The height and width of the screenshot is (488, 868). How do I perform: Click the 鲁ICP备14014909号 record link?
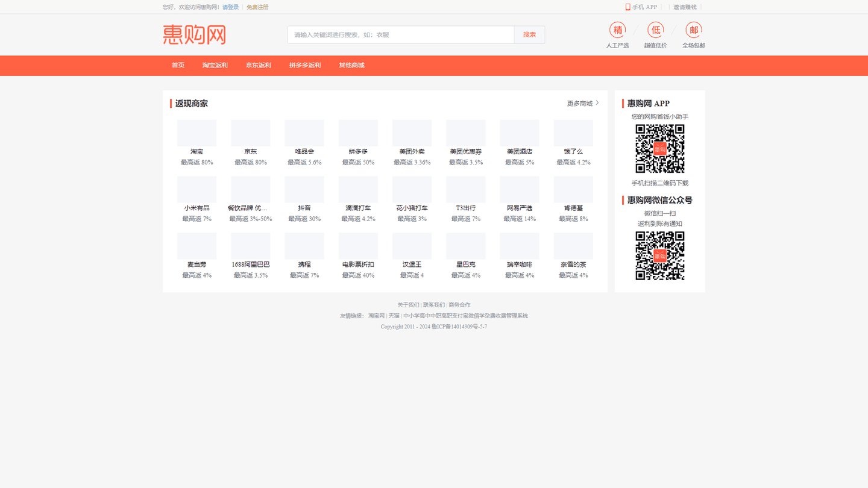coord(459,327)
